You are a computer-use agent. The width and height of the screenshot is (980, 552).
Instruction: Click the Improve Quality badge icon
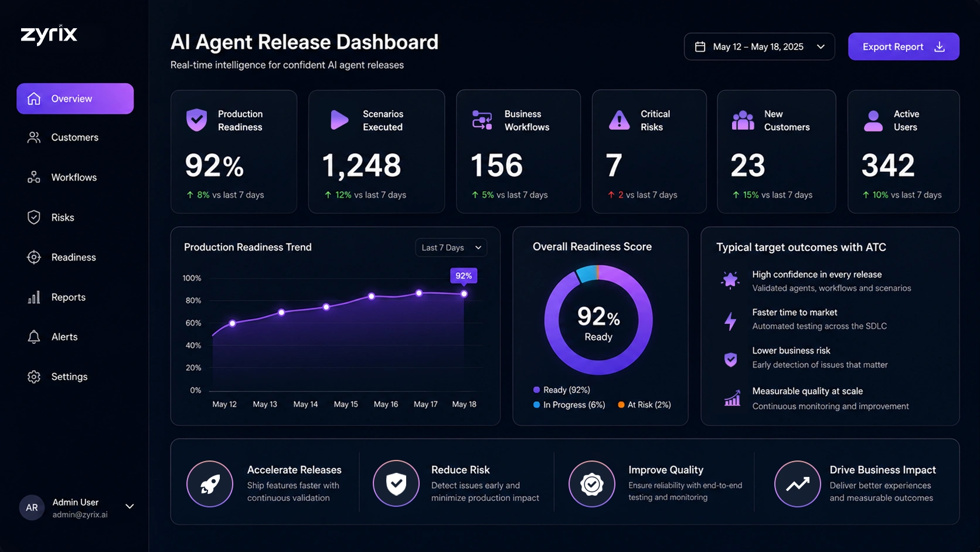tap(592, 484)
